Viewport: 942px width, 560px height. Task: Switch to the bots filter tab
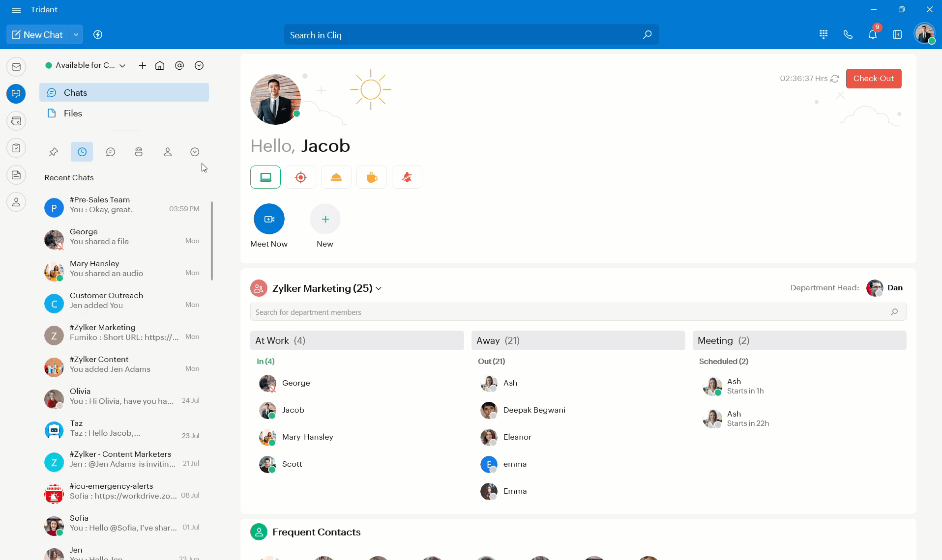(139, 152)
